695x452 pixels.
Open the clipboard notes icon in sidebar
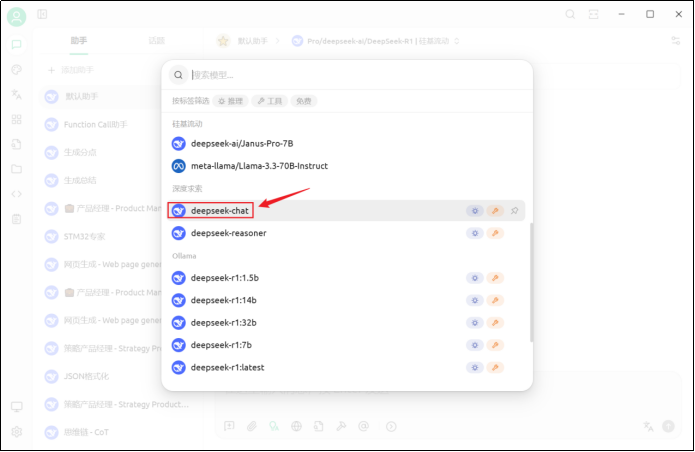click(16, 218)
